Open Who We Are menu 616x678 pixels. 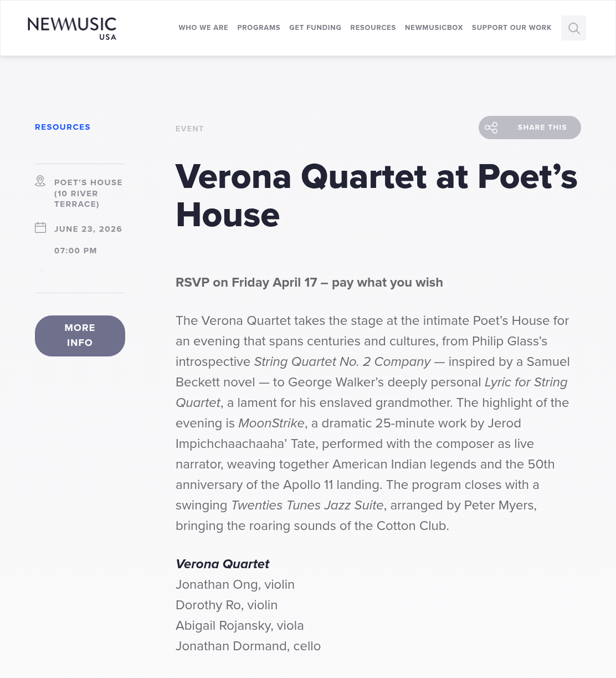coord(203,28)
